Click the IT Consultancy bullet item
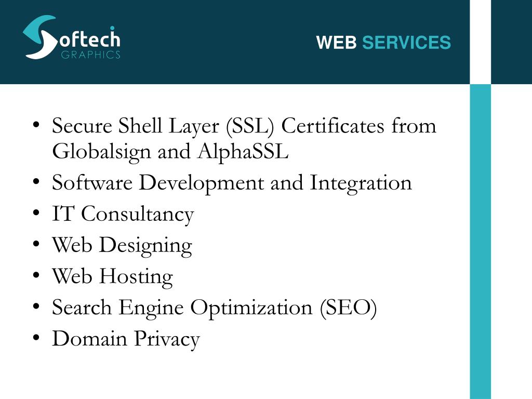 [x=123, y=215]
